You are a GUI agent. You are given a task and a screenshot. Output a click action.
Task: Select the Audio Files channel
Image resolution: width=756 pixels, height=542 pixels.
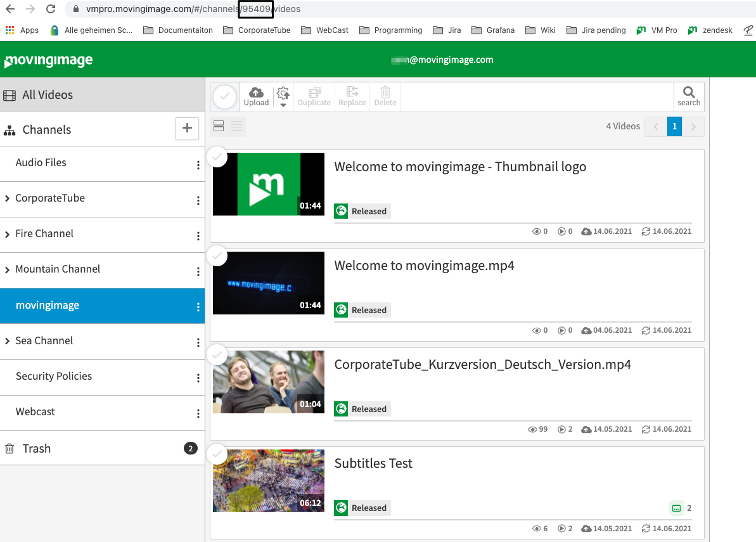click(x=102, y=164)
